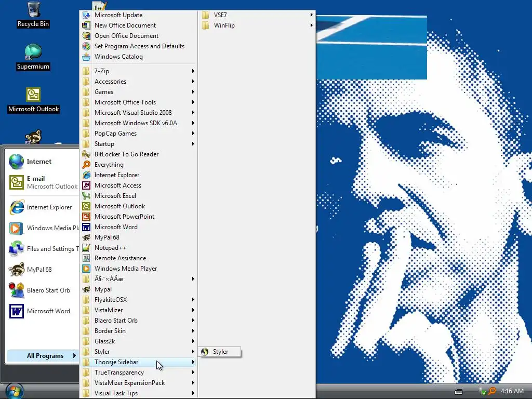Click the Everything tray search icon

pos(492,391)
